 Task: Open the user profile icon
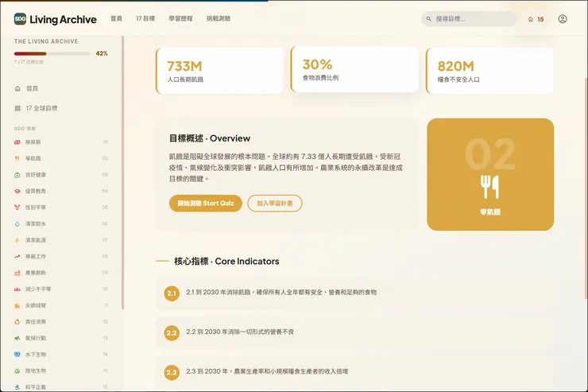point(562,19)
